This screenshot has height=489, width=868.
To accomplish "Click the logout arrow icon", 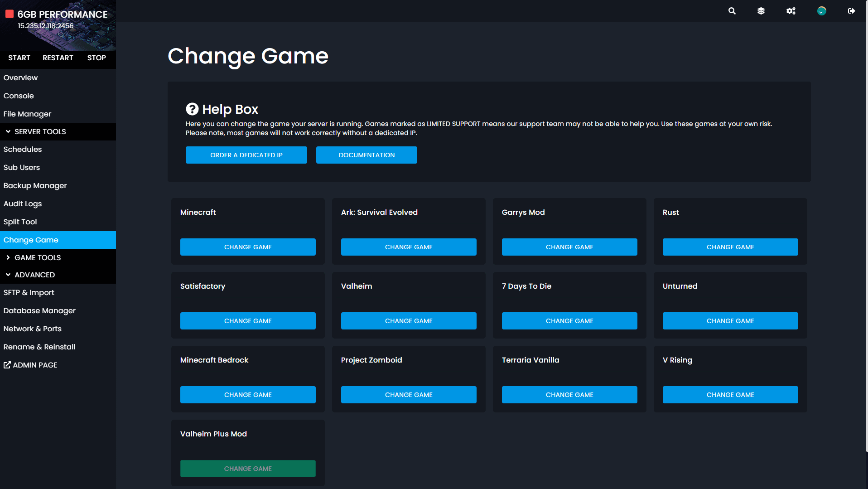I will click(x=852, y=11).
